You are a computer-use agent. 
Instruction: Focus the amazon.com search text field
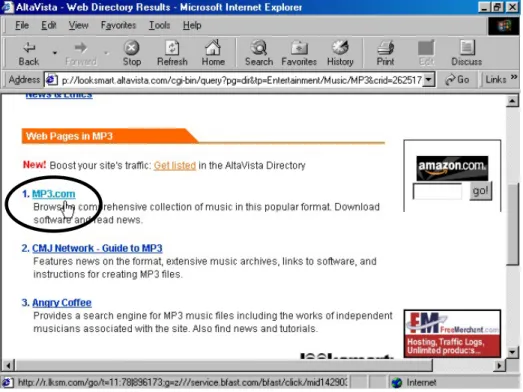tap(437, 191)
